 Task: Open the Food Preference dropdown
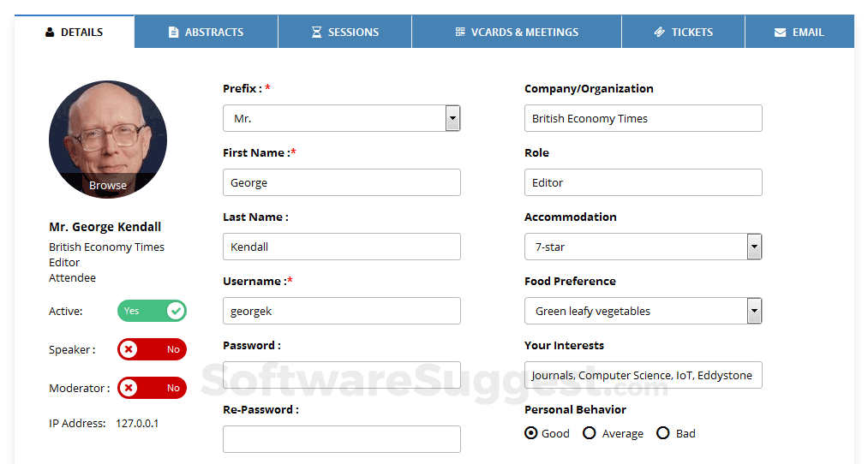pyautogui.click(x=754, y=311)
